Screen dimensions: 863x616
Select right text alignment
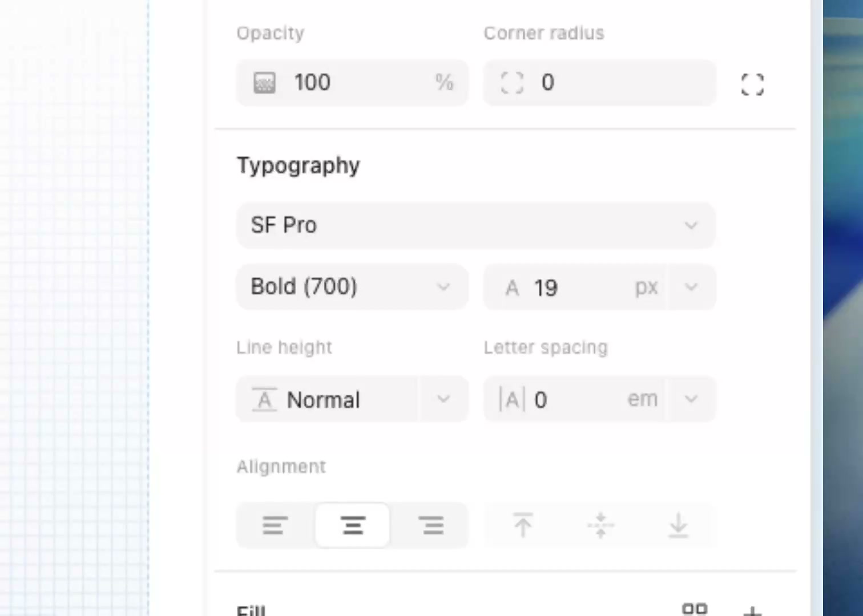click(x=432, y=525)
